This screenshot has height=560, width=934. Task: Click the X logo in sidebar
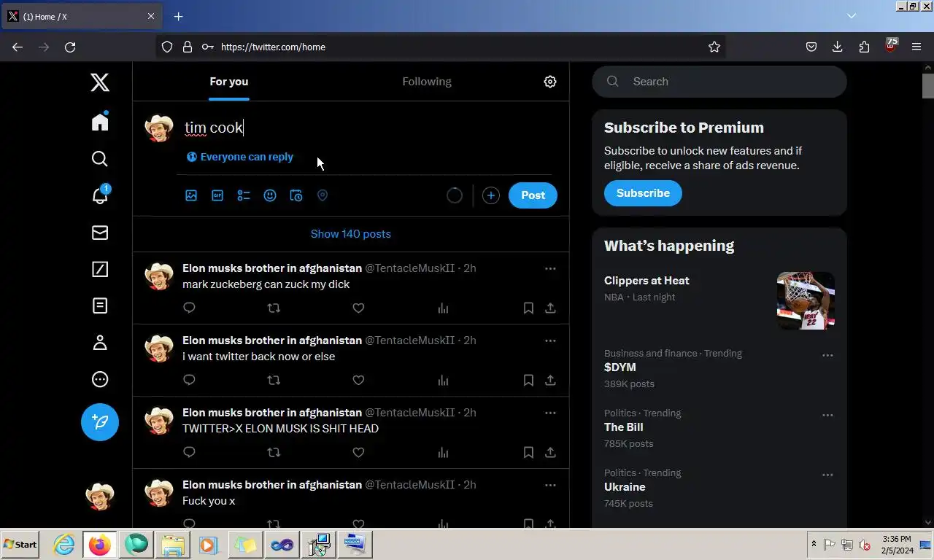point(100,82)
